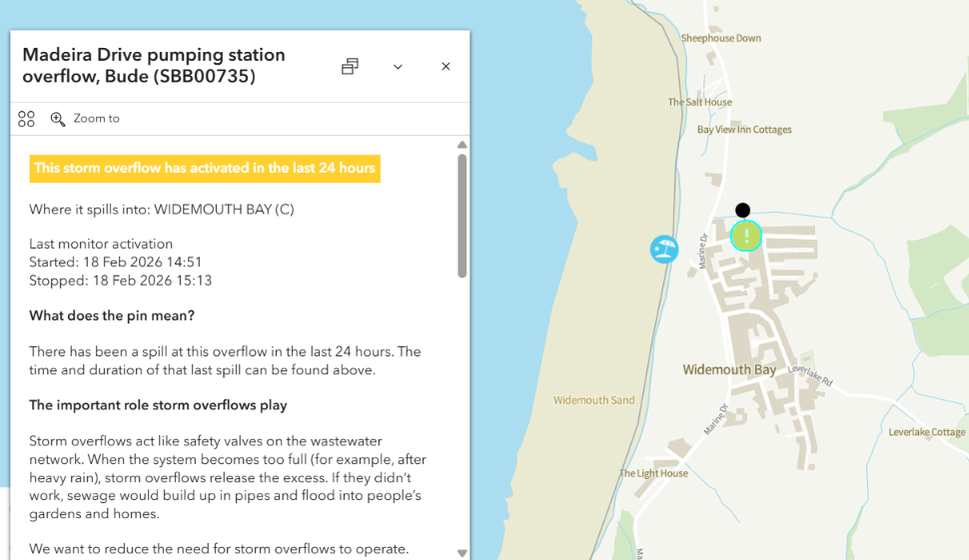Image resolution: width=969 pixels, height=560 pixels.
Task: Close the storm overflow popup
Action: pos(446,67)
